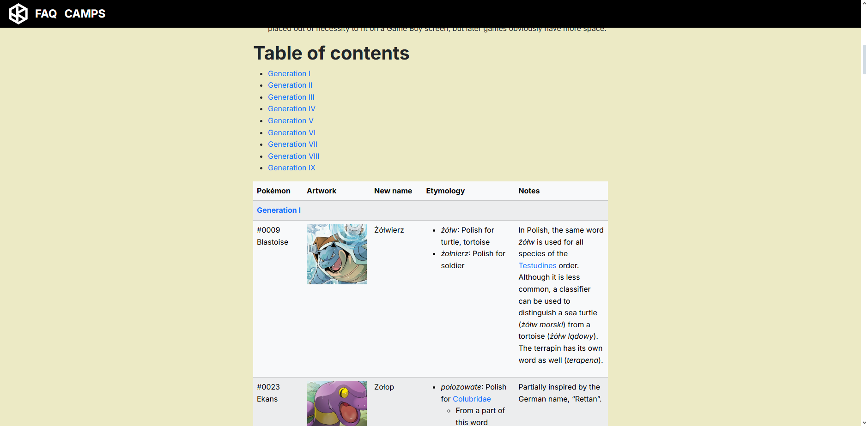This screenshot has width=868, height=426.
Task: Click the site logo icon
Action: coord(18,13)
